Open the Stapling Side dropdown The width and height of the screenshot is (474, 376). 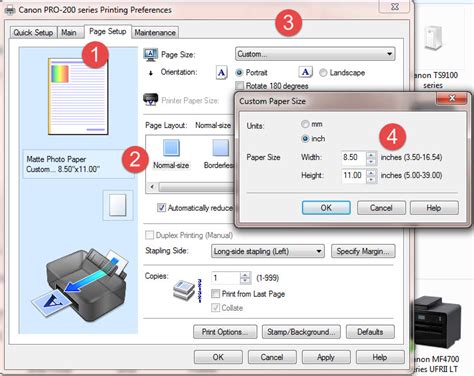(x=268, y=251)
